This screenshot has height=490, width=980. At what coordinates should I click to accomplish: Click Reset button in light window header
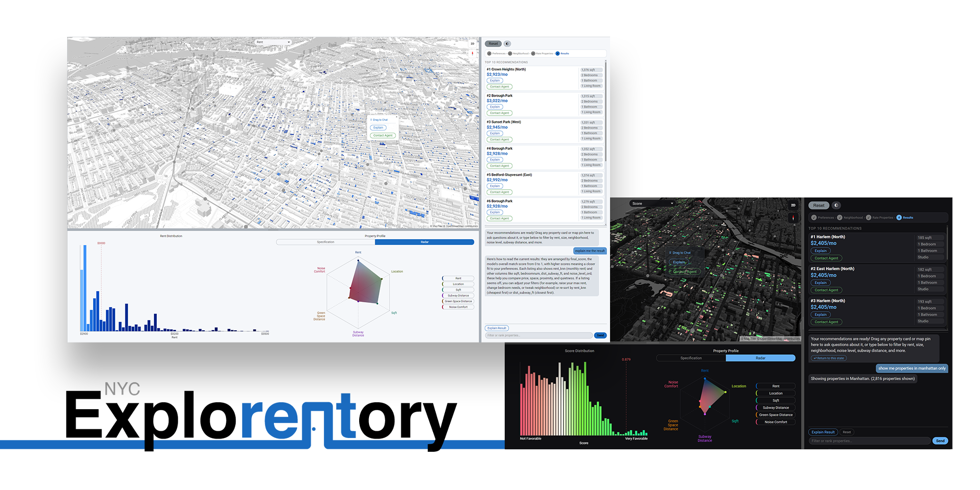(x=493, y=44)
